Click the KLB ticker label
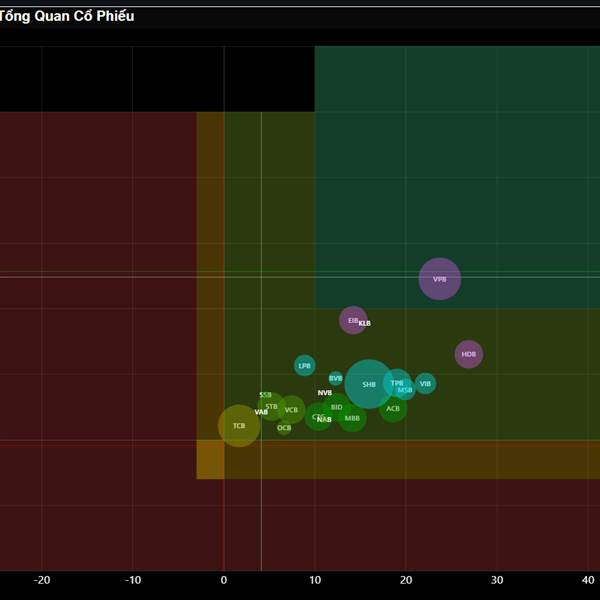The image size is (600, 600). [x=365, y=323]
